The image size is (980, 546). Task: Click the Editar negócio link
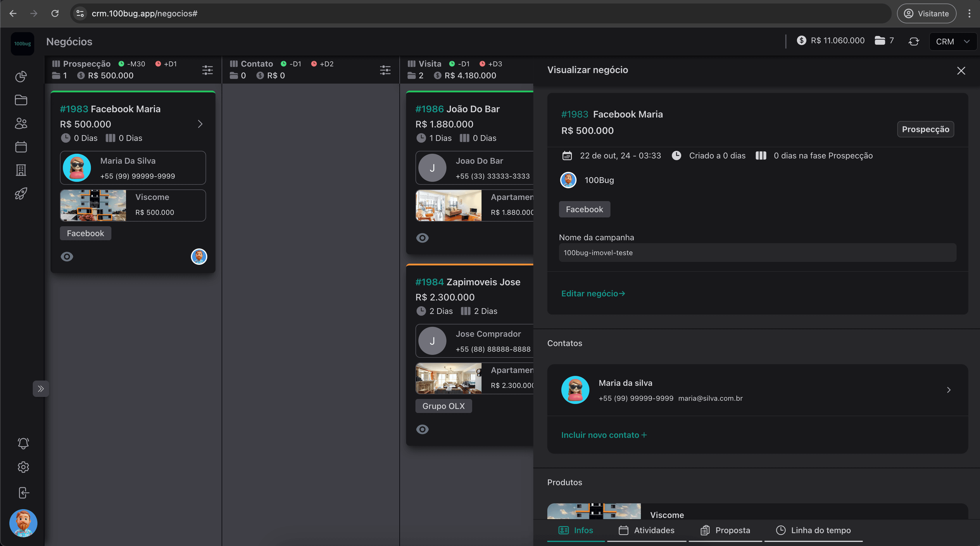coord(593,293)
